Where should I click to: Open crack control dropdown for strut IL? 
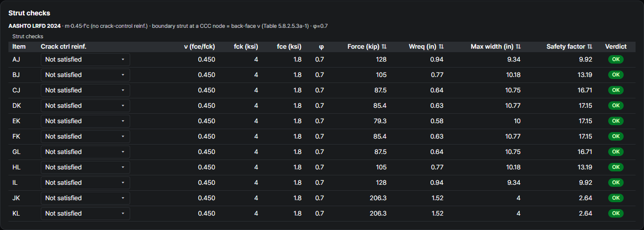click(x=85, y=183)
